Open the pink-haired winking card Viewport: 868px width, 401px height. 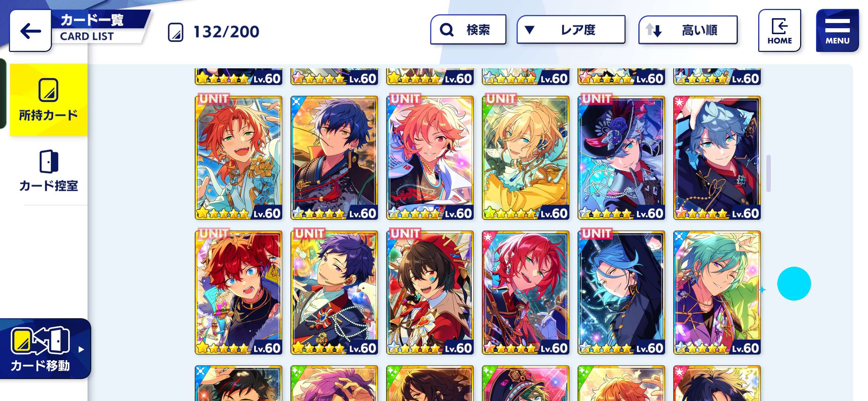coord(430,158)
